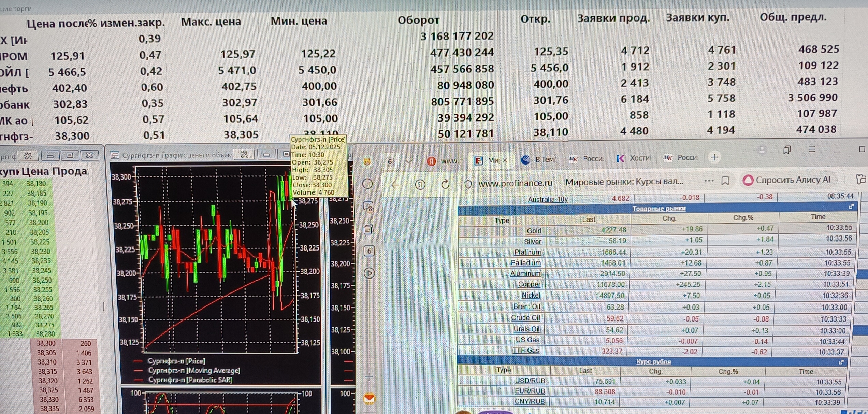Open the browser history clock icon
This screenshot has height=414, width=868.
(x=367, y=184)
